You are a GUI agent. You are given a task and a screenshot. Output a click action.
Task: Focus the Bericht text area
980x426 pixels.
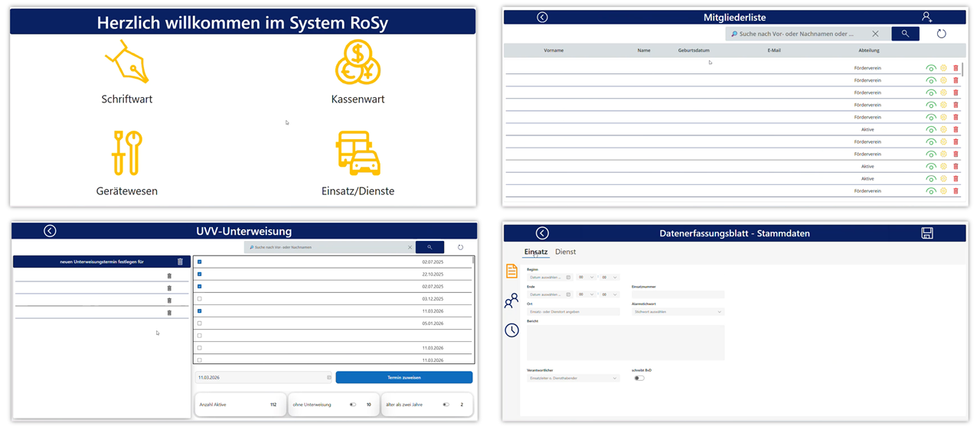tap(626, 343)
